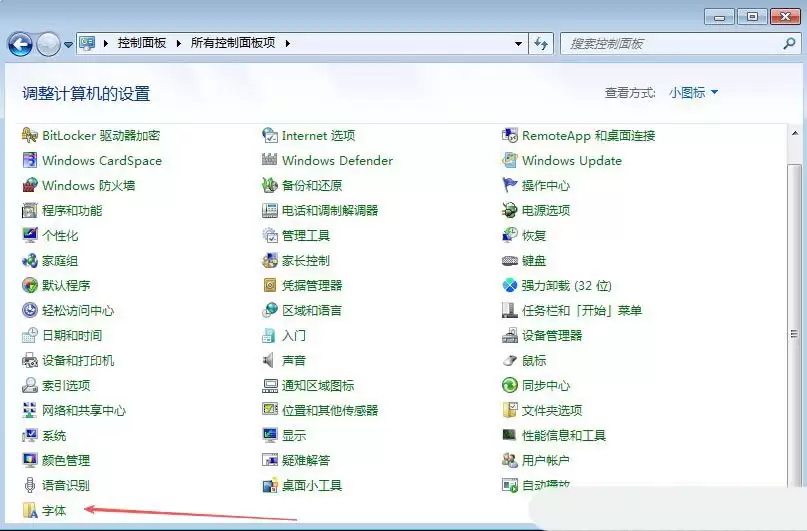
Task: Open the 字体 folder icon
Action: (x=30, y=510)
